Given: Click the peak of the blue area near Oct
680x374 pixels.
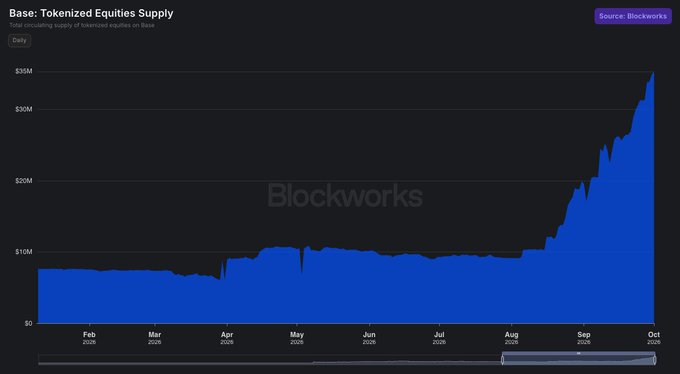Looking at the screenshot, I should click(654, 73).
